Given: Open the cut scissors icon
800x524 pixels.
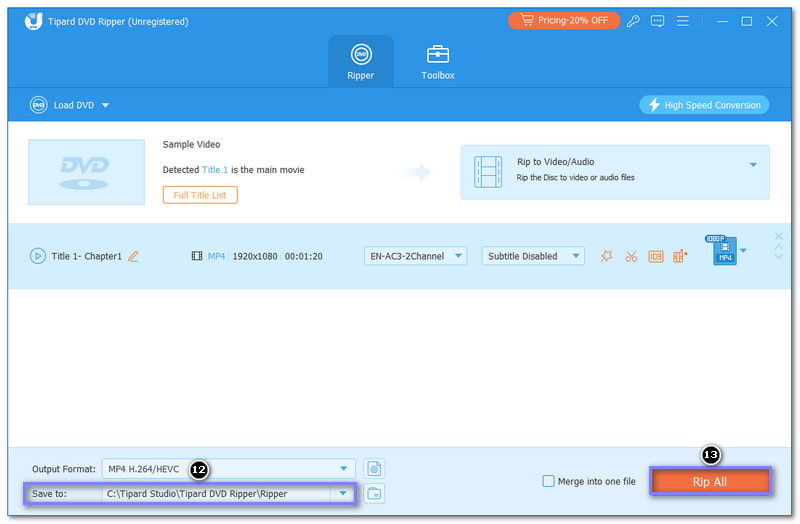Looking at the screenshot, I should click(631, 256).
